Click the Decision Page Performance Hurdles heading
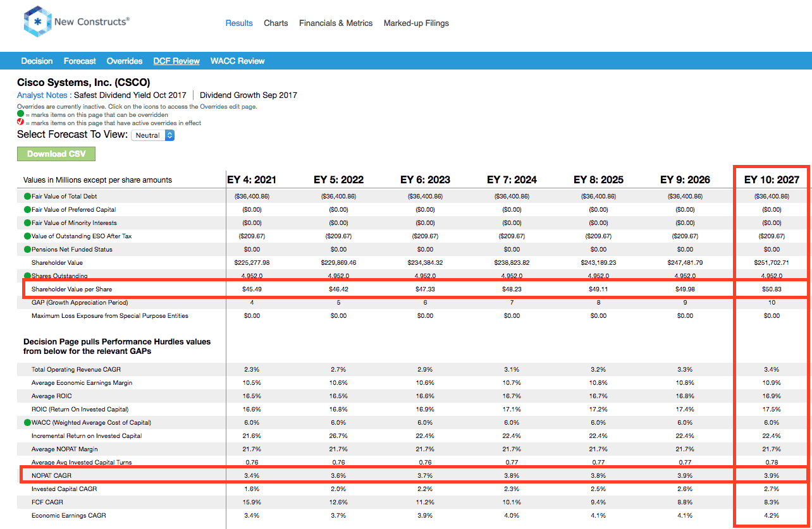The image size is (812, 529). [x=117, y=346]
